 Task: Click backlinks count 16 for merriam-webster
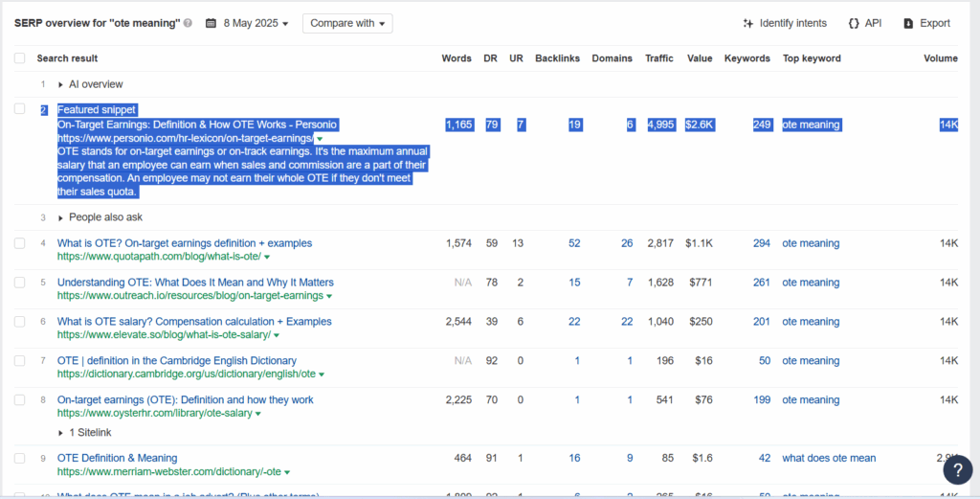[x=574, y=459]
